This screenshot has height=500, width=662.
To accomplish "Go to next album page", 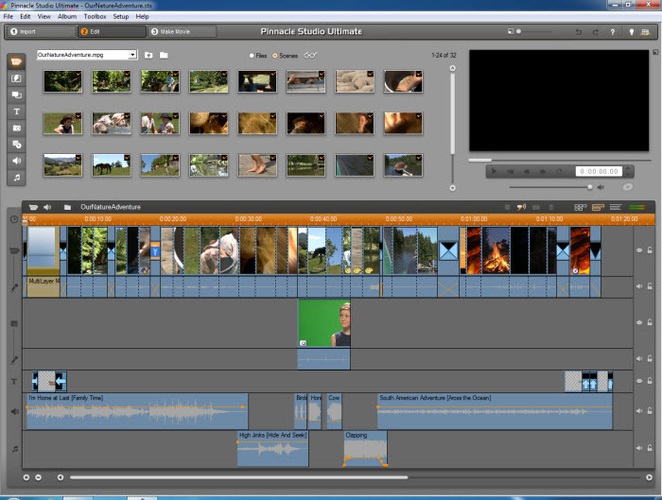I will pyautogui.click(x=452, y=188).
